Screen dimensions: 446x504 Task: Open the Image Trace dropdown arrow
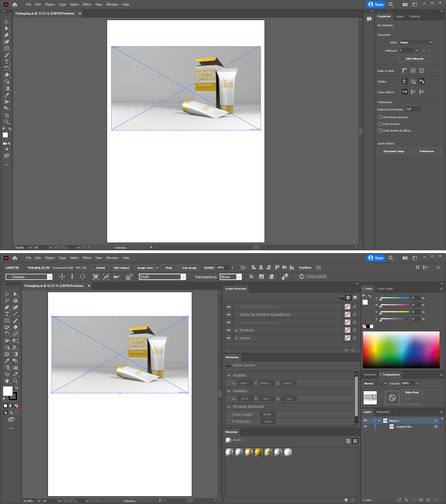[157, 268]
